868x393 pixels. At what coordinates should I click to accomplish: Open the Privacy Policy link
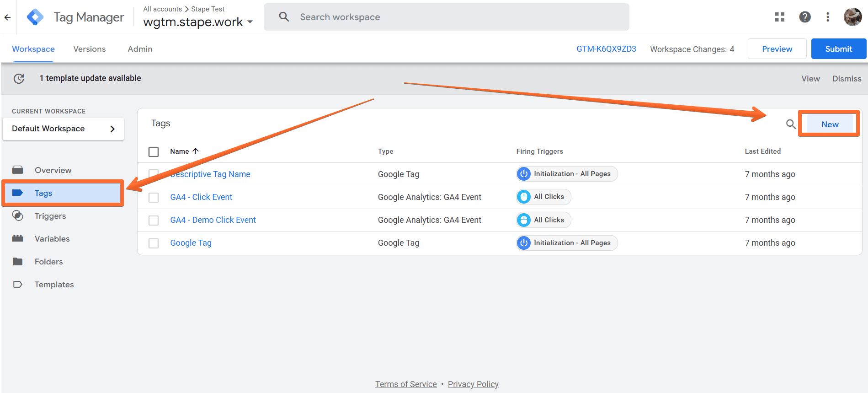(473, 384)
